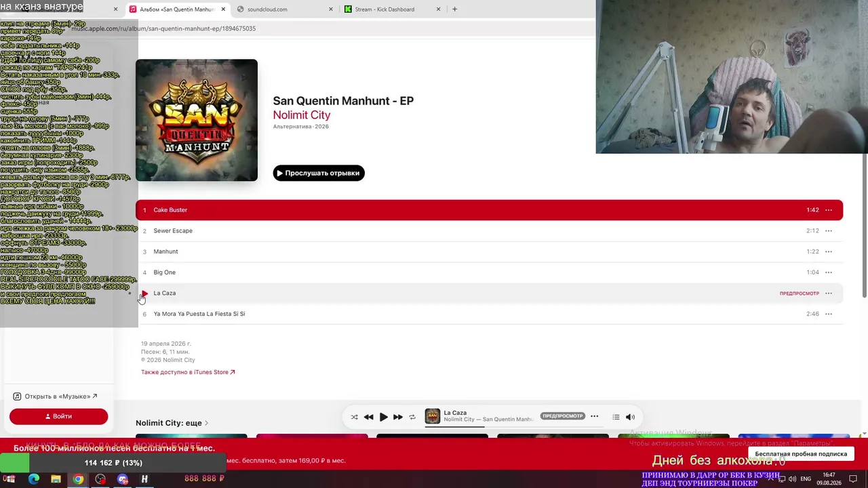868x488 pixels.
Task: Skip to previous track in player bar
Action: point(368,417)
